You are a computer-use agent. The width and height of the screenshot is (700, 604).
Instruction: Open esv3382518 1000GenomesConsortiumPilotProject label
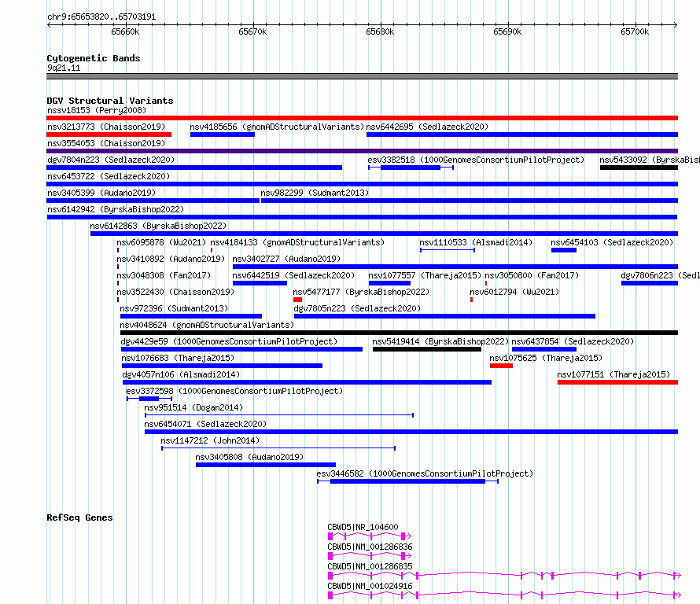pyautogui.click(x=476, y=160)
